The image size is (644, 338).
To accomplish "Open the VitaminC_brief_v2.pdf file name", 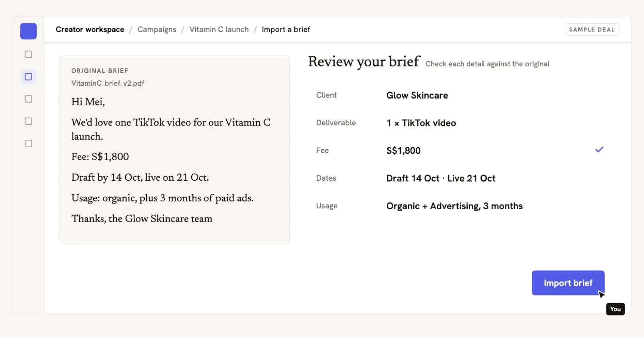I will click(x=107, y=83).
